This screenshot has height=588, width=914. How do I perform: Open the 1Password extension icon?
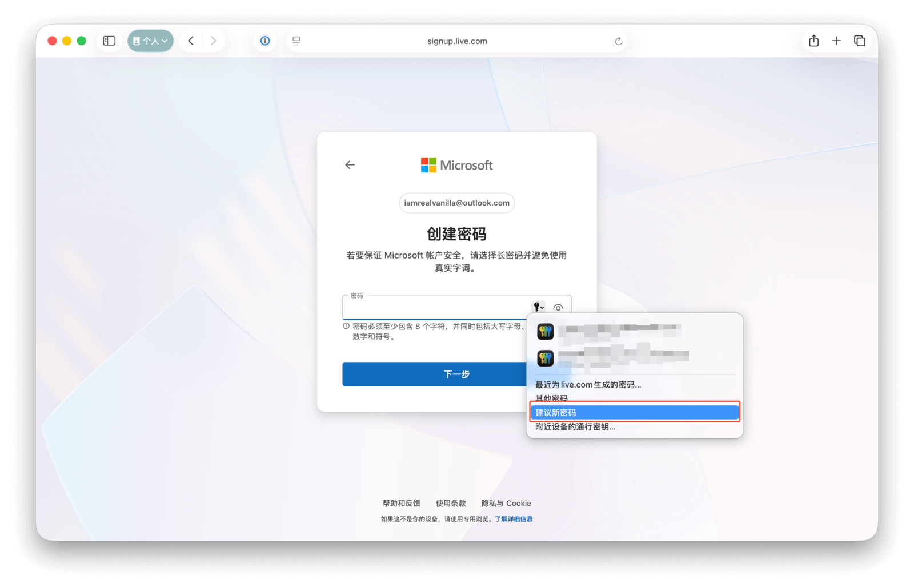[265, 41]
